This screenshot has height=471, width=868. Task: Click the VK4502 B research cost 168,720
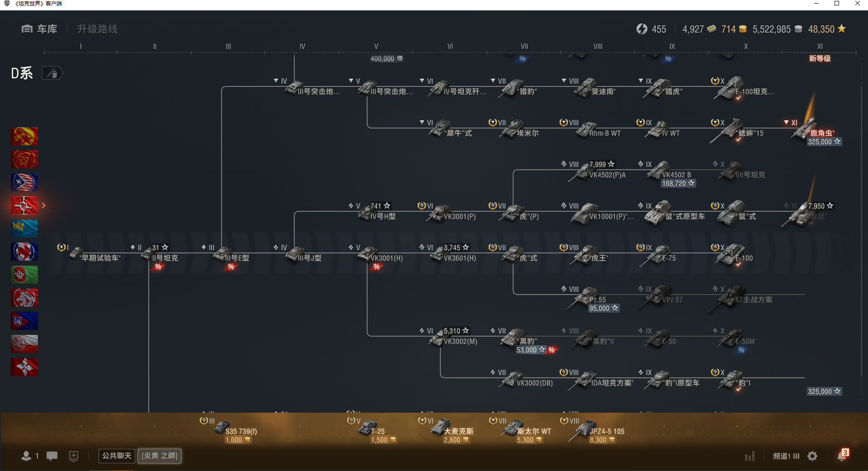click(x=678, y=183)
